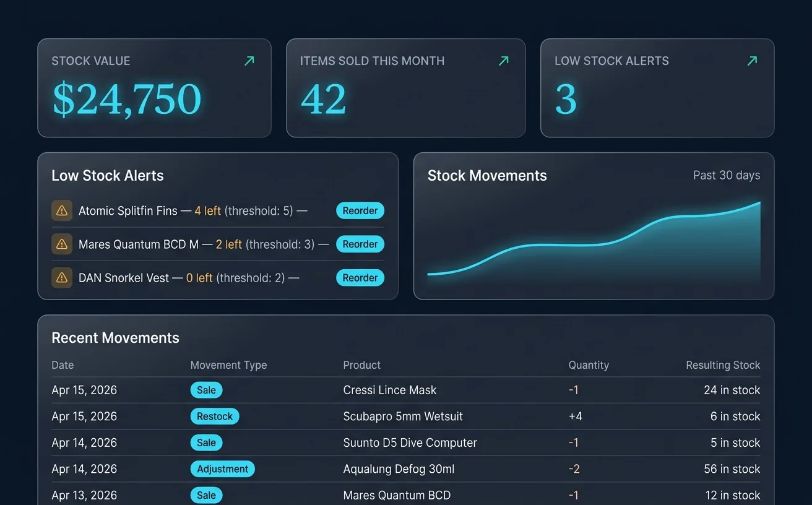Image resolution: width=812 pixels, height=505 pixels.
Task: Click the DAN Snorkel Vest alert text
Action: [x=189, y=278]
